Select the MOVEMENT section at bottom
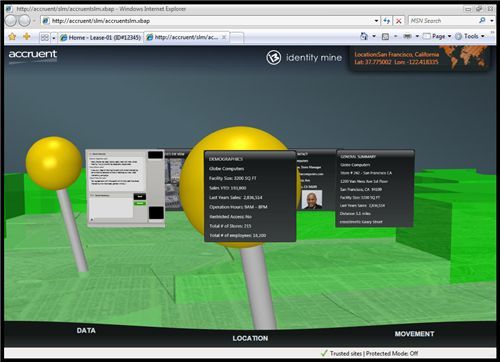Image resolution: width=500 pixels, height=362 pixels. pyautogui.click(x=414, y=334)
